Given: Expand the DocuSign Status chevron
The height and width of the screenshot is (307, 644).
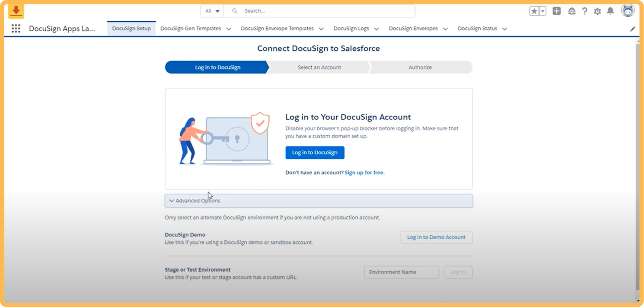Looking at the screenshot, I should point(504,29).
